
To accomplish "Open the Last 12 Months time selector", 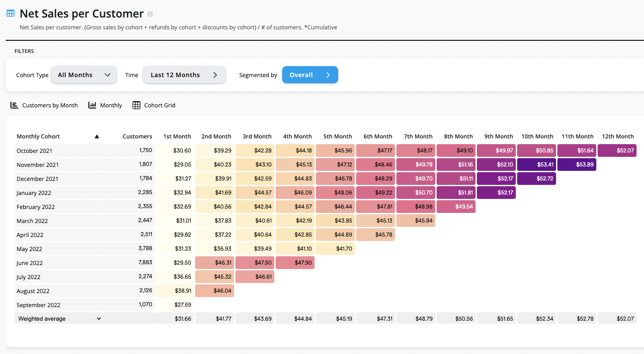I will (x=184, y=75).
